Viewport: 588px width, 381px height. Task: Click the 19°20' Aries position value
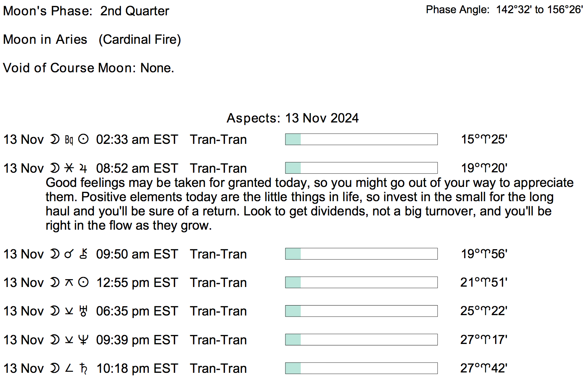click(484, 168)
